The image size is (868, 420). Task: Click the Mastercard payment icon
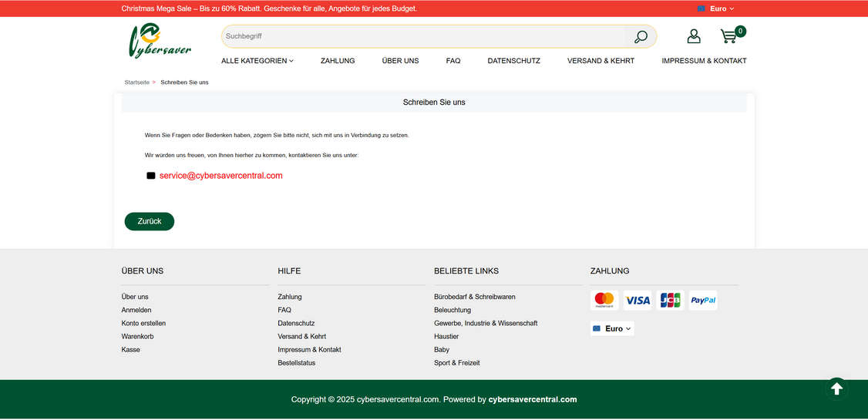[604, 301]
